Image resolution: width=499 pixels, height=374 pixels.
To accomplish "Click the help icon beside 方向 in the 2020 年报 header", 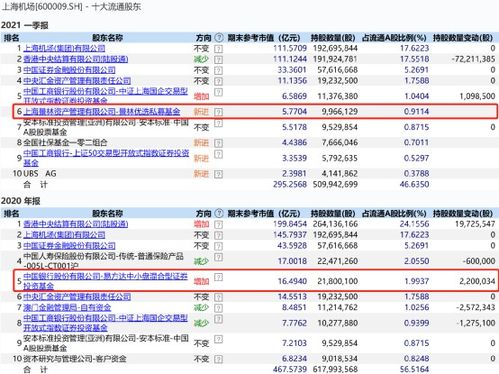I will point(219,213).
